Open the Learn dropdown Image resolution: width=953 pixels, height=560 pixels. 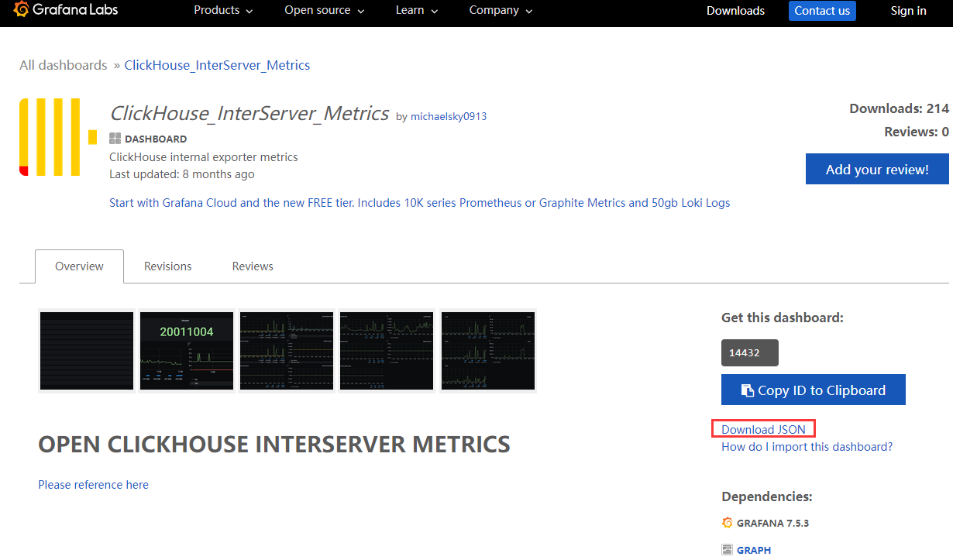(417, 10)
